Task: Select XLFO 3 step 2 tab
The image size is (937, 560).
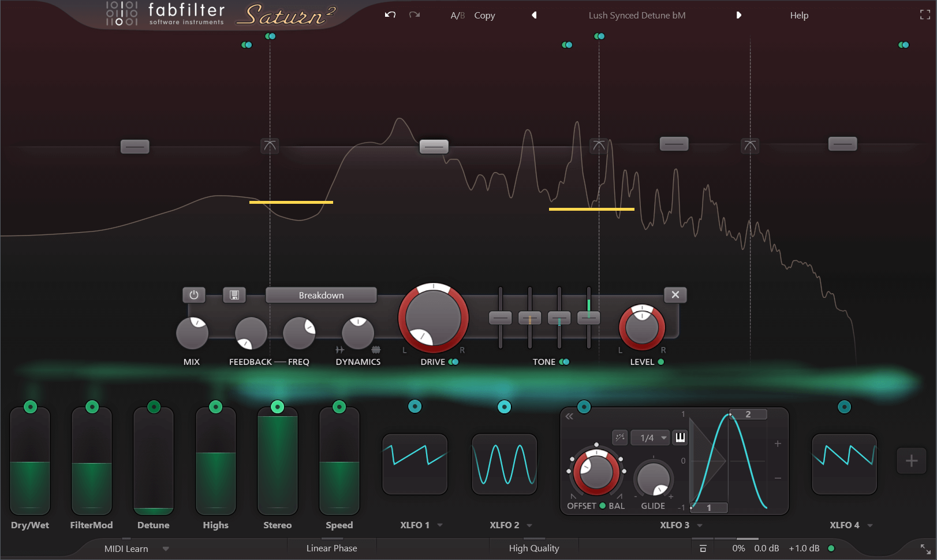Action: pos(748,414)
